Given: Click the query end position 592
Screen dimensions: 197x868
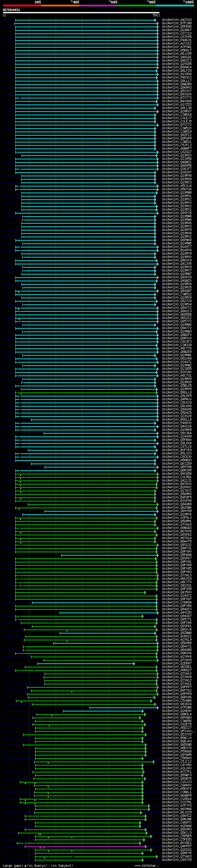Looking at the screenshot, I should (155, 15).
